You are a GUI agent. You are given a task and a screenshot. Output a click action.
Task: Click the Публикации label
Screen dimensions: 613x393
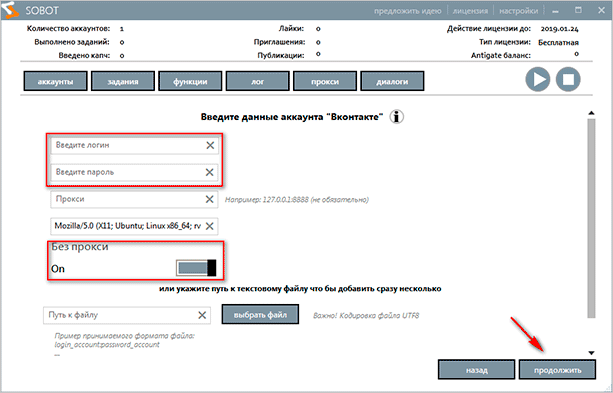(x=281, y=56)
